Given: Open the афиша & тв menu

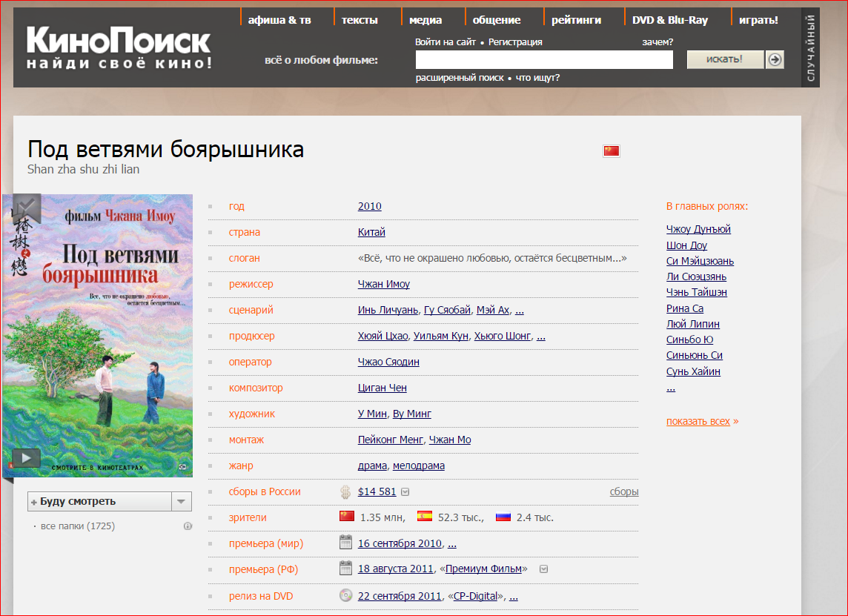Looking at the screenshot, I should [279, 20].
